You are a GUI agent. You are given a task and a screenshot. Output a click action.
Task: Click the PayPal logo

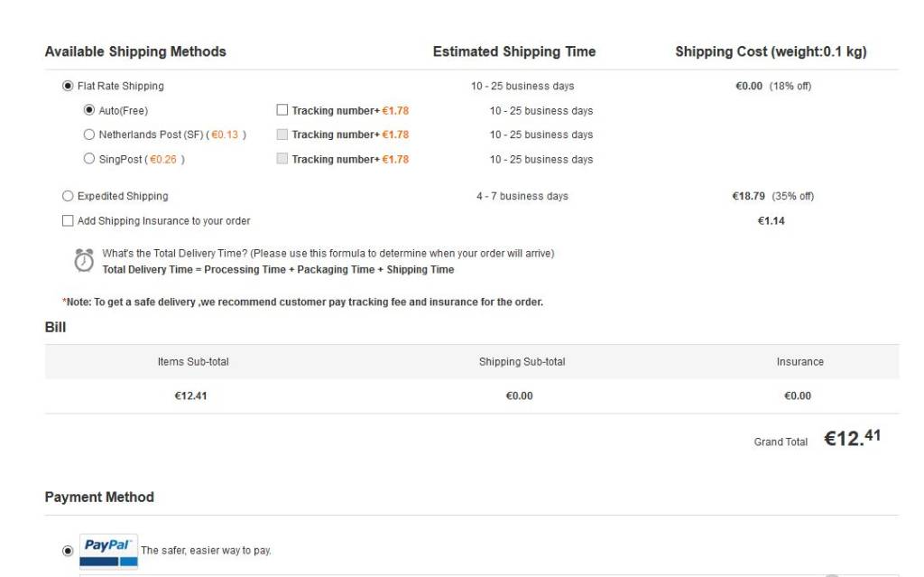click(x=108, y=551)
